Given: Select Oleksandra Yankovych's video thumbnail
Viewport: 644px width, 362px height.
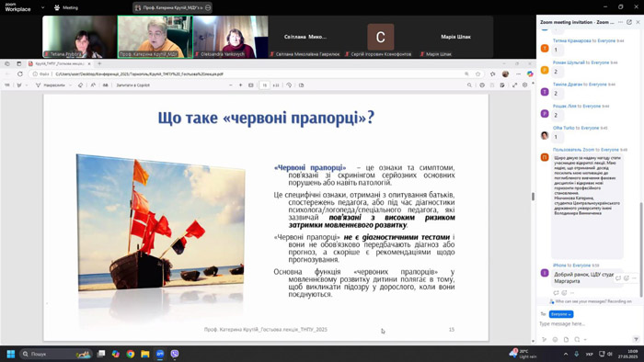Looking at the screenshot, I should [231, 37].
